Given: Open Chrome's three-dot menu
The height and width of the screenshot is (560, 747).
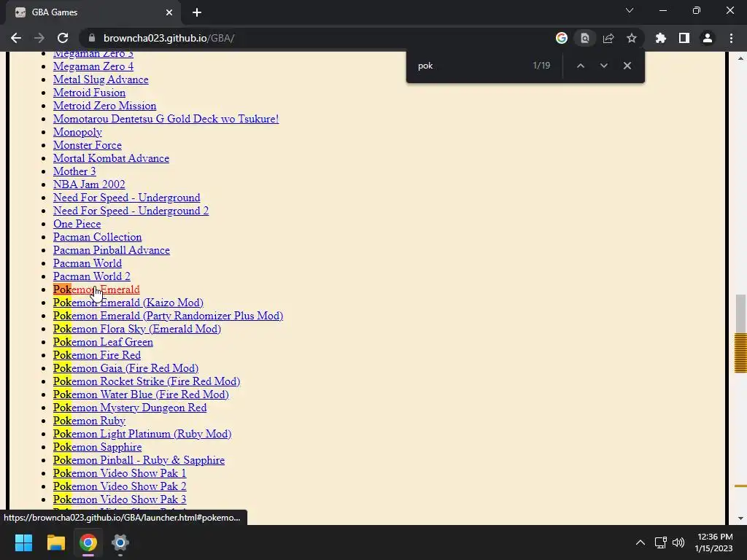Looking at the screenshot, I should click(731, 38).
